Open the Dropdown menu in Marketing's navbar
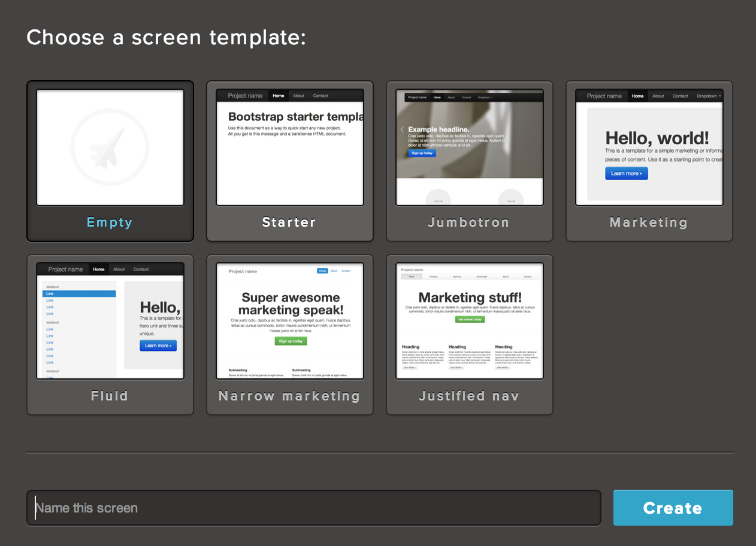756x546 pixels. click(x=707, y=96)
